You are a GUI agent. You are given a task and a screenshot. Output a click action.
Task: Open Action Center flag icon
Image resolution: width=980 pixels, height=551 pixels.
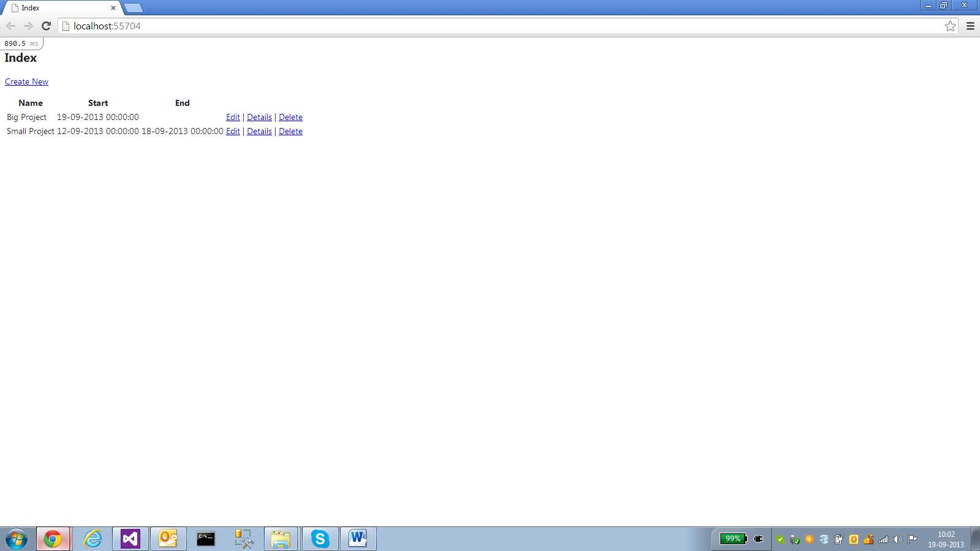pyautogui.click(x=912, y=539)
